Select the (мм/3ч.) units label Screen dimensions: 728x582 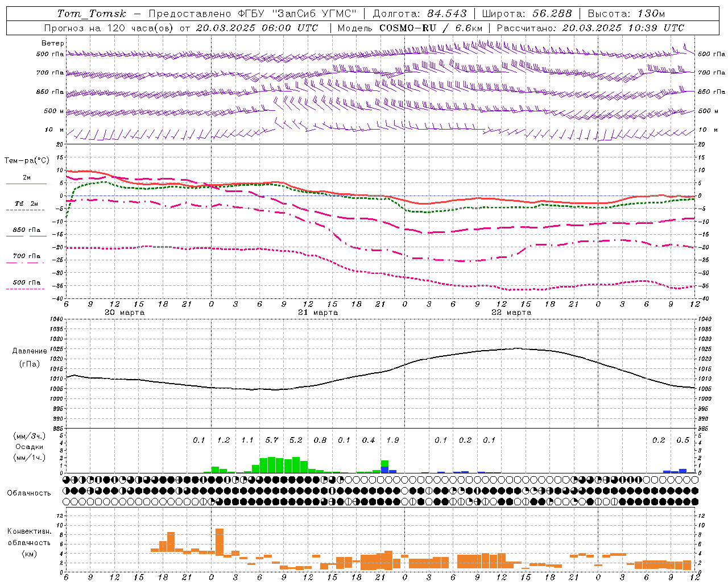click(x=29, y=436)
